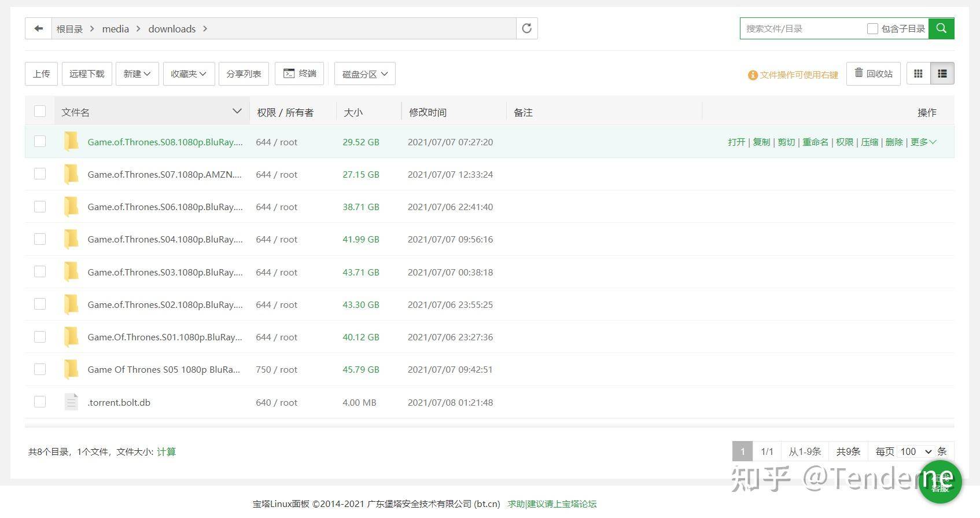
Task: Check the Game.of.Thrones.S02 row checkbox
Action: pyautogui.click(x=40, y=304)
